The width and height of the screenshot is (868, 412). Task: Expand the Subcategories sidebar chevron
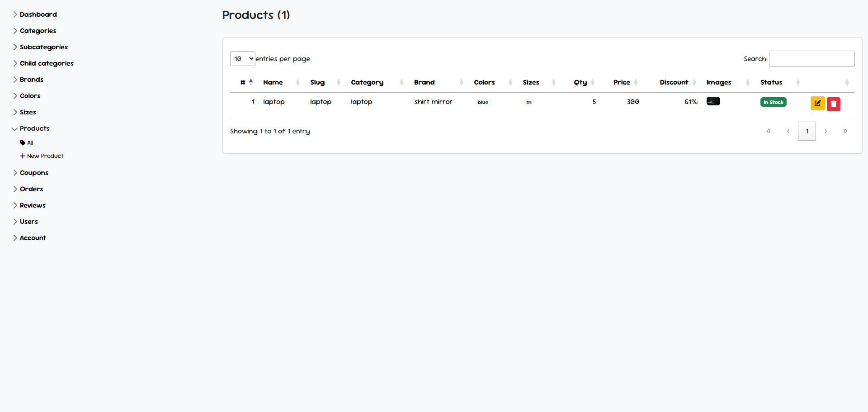[x=15, y=47]
